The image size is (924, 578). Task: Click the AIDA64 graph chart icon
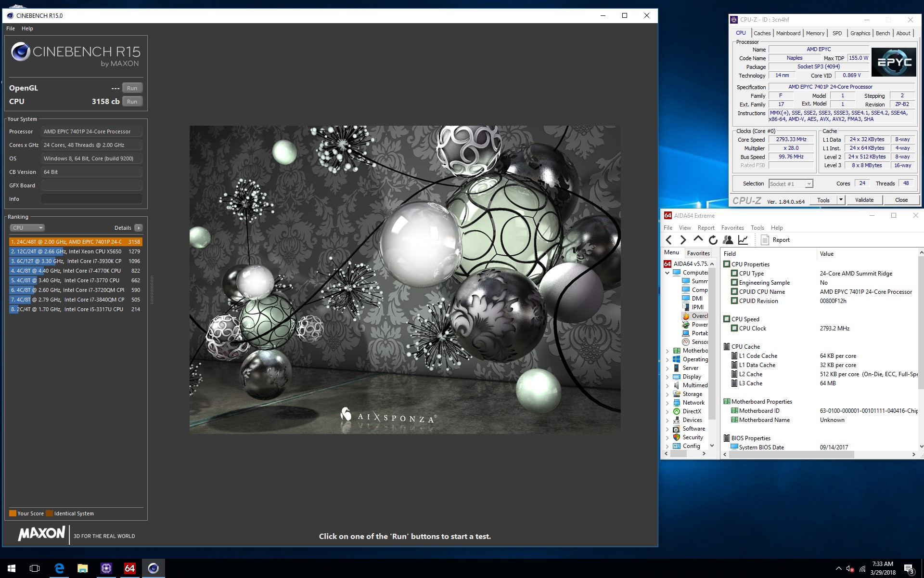coord(743,240)
